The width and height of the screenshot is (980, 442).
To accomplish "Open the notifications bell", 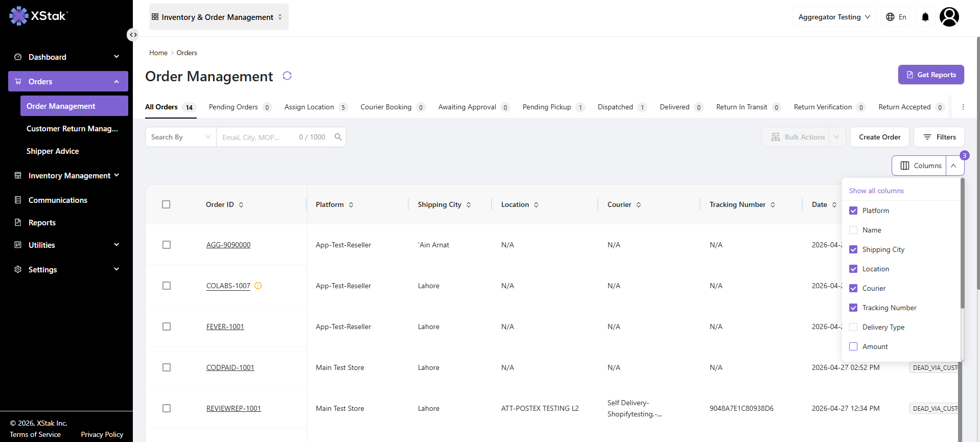I will coord(925,17).
